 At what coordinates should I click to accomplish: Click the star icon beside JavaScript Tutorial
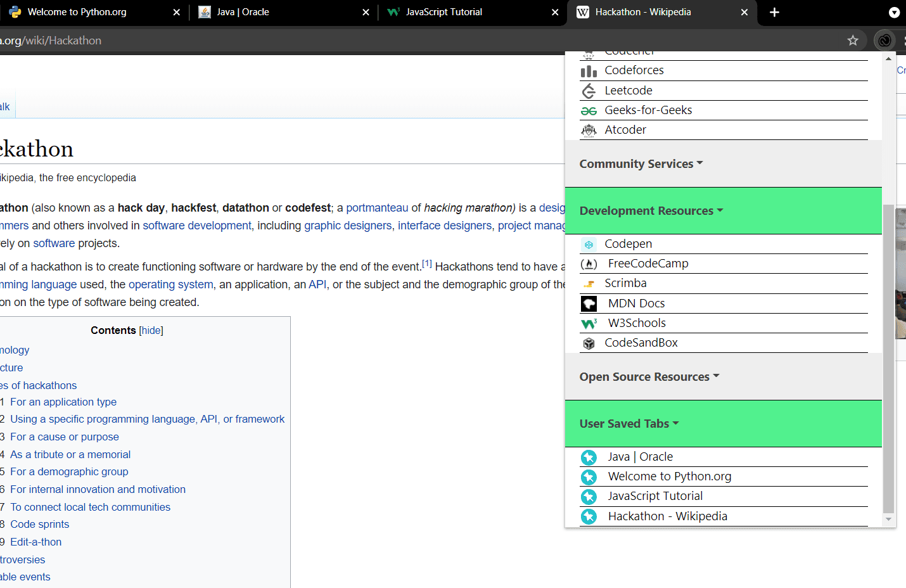pos(589,497)
